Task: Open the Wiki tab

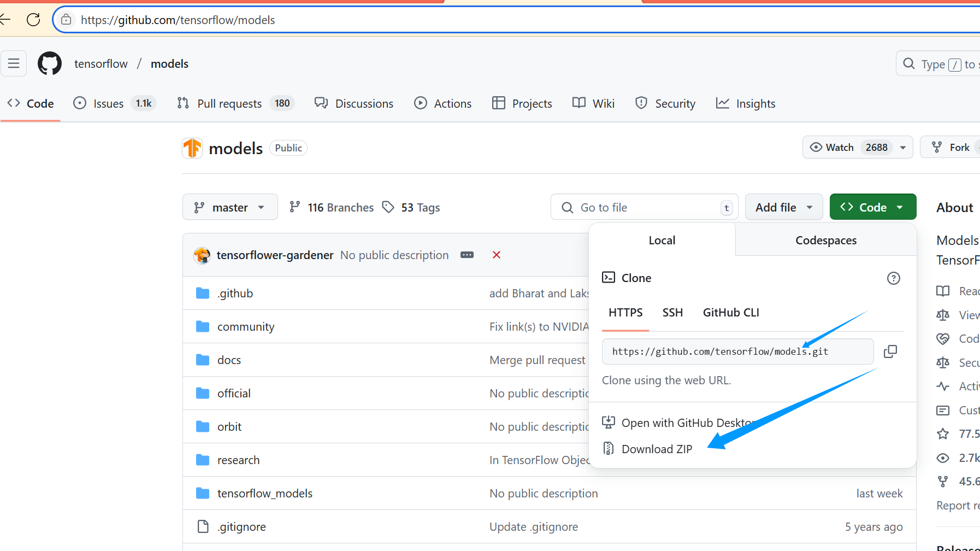Action: pyautogui.click(x=593, y=103)
